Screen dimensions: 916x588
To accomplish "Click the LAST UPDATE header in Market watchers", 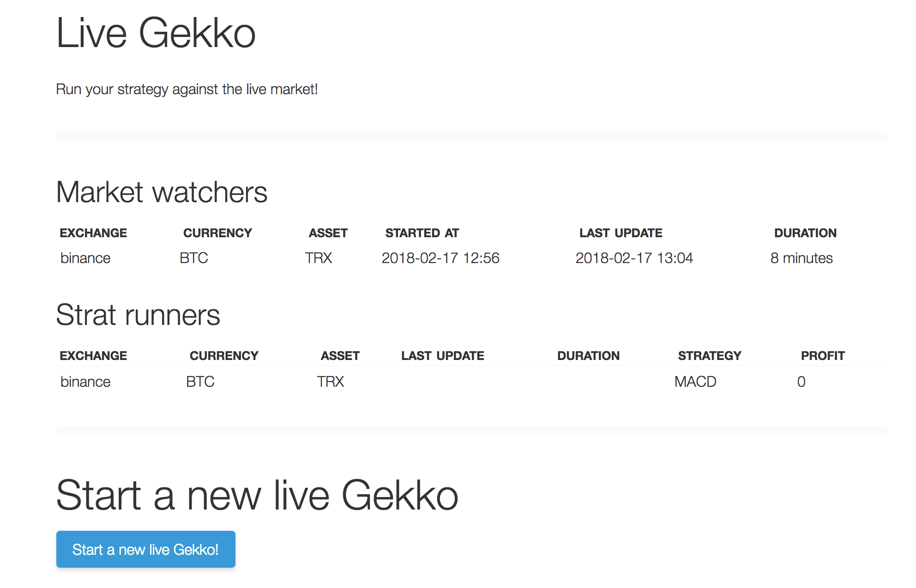I will 621,233.
